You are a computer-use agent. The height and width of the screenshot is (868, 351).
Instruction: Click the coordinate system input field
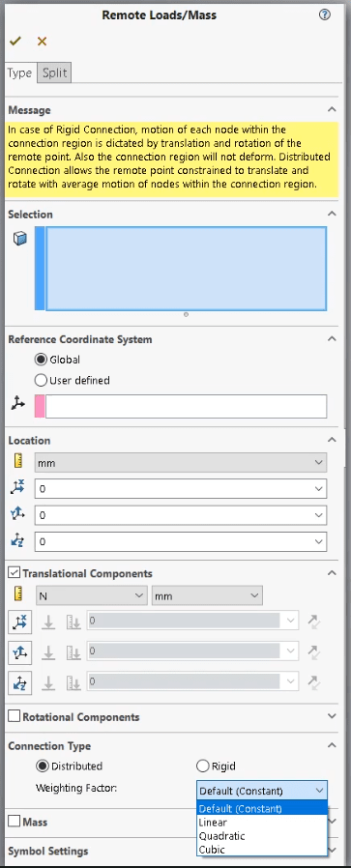tap(186, 406)
